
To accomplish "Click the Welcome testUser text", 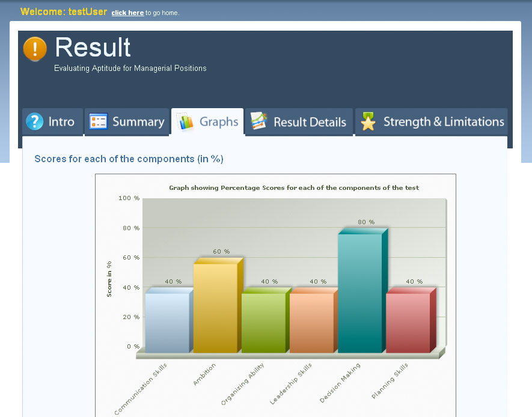I will [x=63, y=11].
